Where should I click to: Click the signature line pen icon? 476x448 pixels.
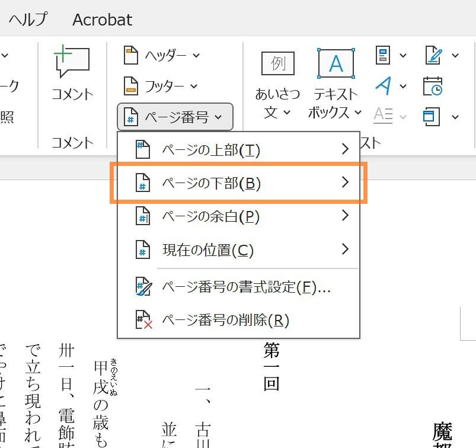pyautogui.click(x=433, y=56)
